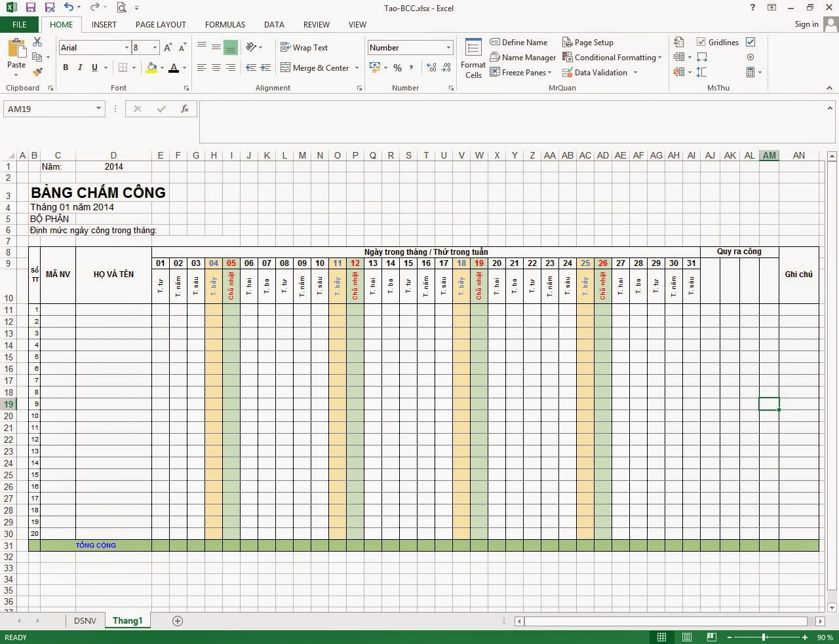Click the Copy icon in Clipboard
839x644 pixels.
37,57
